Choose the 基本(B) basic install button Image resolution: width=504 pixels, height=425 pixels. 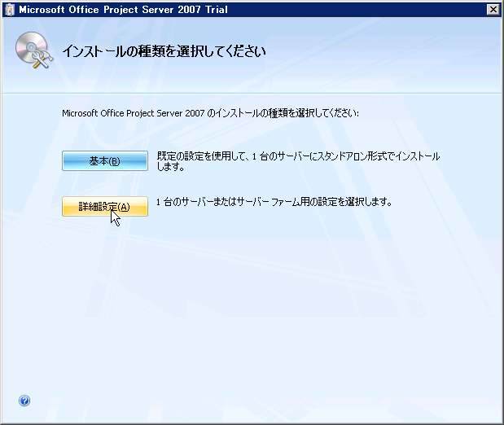(x=104, y=161)
